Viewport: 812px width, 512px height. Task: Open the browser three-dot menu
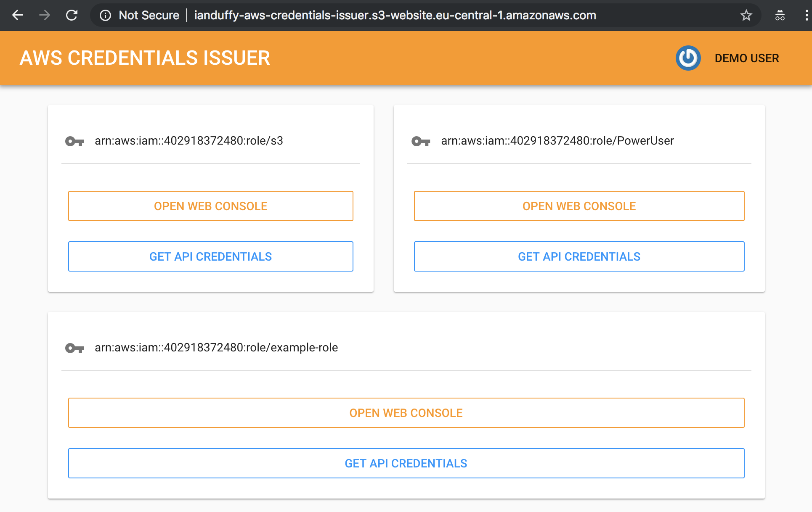[806, 16]
